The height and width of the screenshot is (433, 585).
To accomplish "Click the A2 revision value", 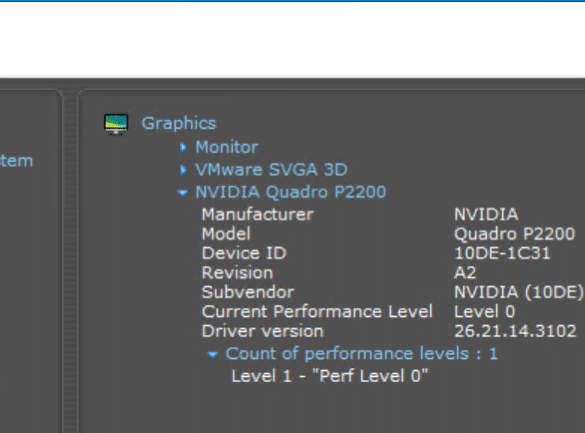I will coord(465,273).
